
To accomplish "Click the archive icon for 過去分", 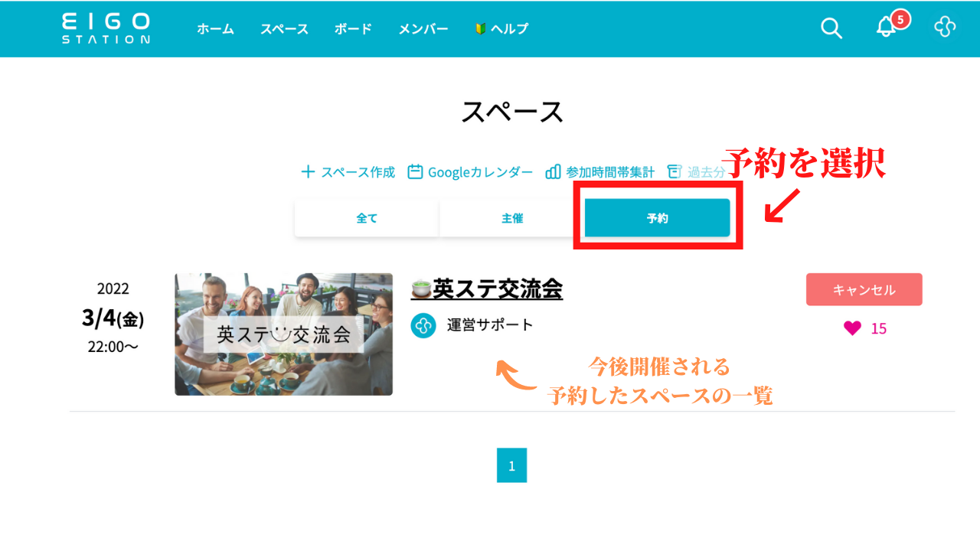I will click(675, 171).
